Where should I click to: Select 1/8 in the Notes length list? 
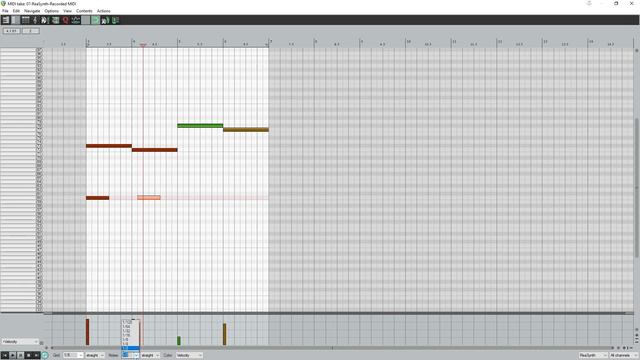point(130,339)
